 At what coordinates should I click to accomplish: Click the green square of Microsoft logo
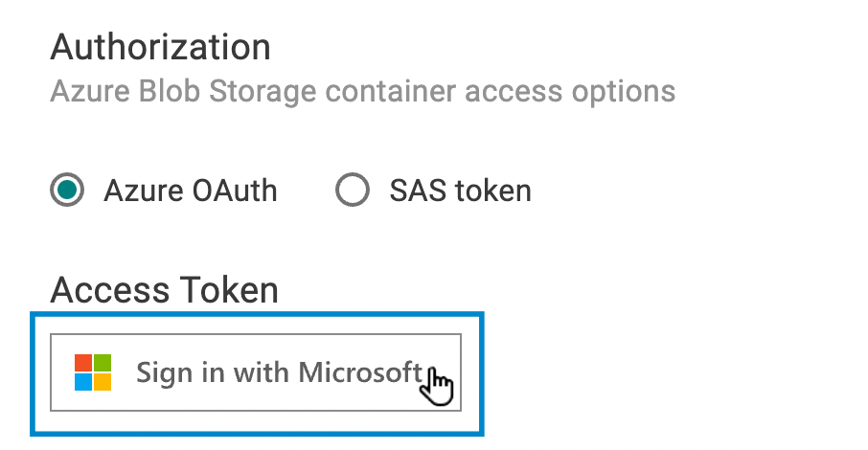click(x=103, y=363)
